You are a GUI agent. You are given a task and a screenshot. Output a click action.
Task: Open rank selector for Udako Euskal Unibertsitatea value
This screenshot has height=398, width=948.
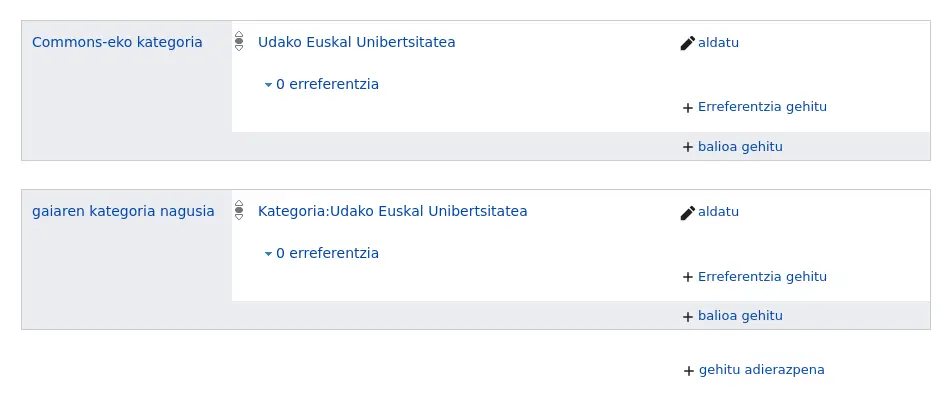click(239, 41)
